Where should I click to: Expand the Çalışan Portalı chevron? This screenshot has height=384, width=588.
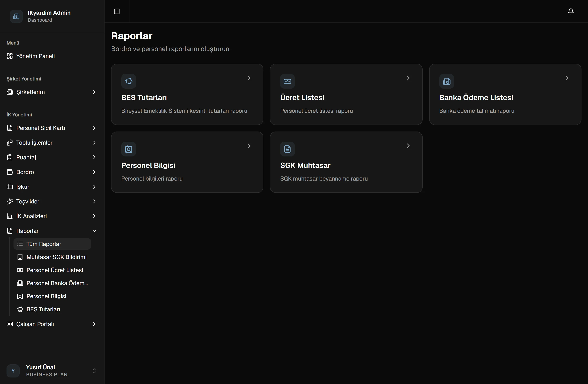point(94,324)
